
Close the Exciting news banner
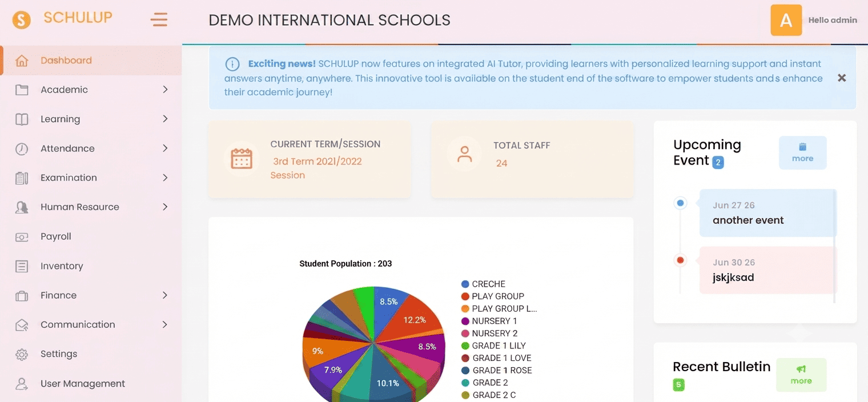click(842, 78)
